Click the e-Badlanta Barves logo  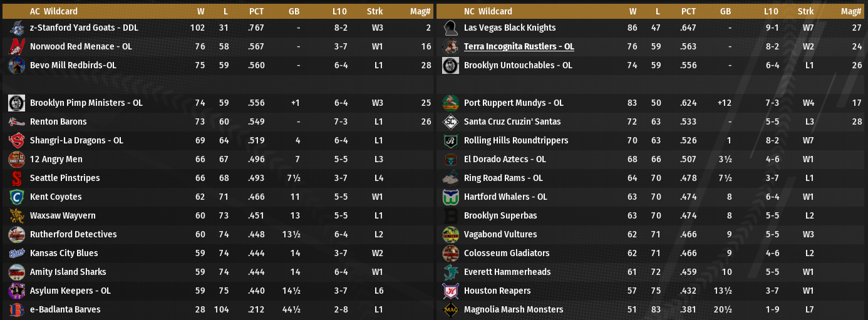17,310
